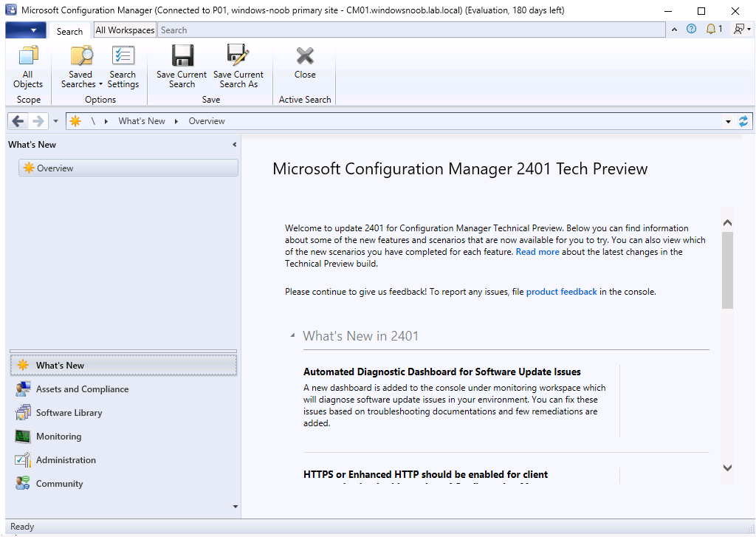Open the notifications bell icon
The image size is (756, 537).
711,29
